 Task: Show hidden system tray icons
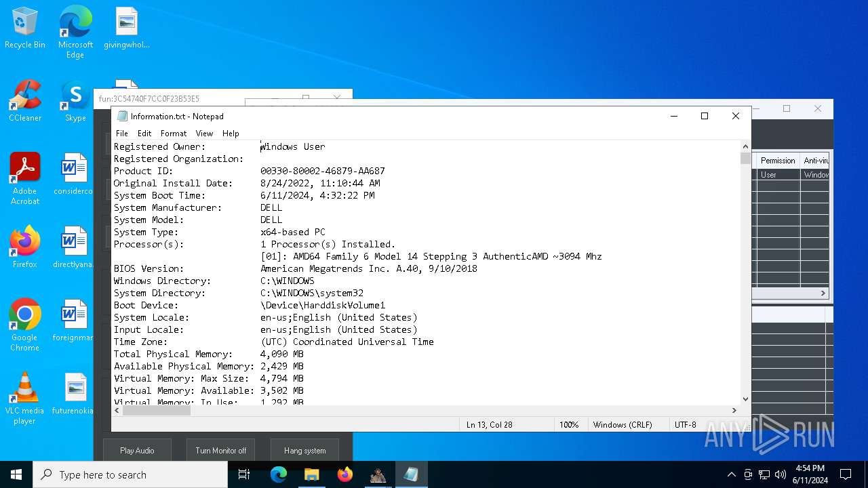click(x=731, y=474)
